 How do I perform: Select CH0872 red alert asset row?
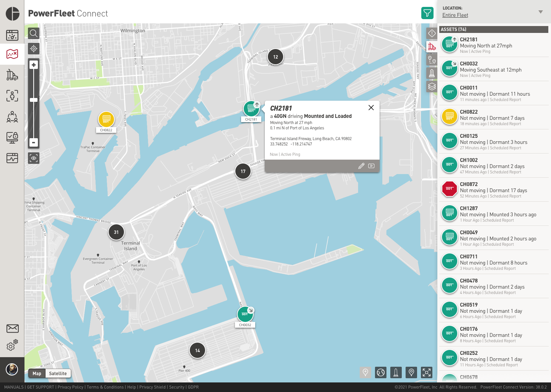coord(494,190)
